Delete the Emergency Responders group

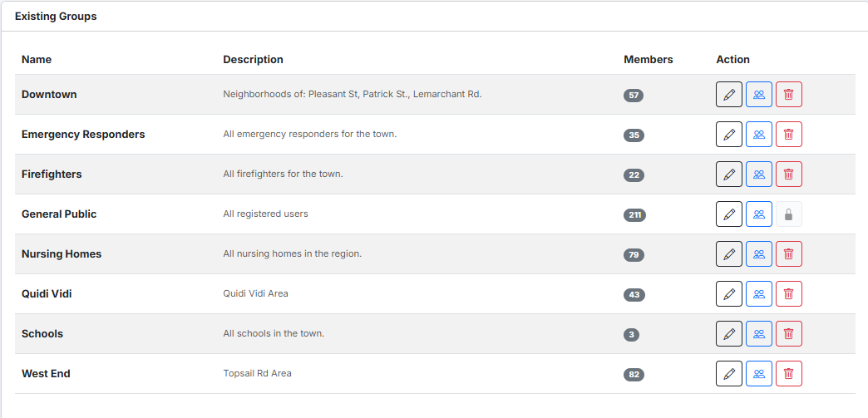(788, 135)
